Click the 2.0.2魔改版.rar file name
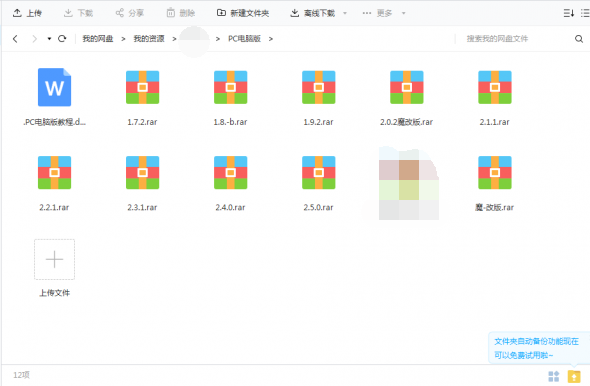The height and width of the screenshot is (386, 590). point(406,122)
